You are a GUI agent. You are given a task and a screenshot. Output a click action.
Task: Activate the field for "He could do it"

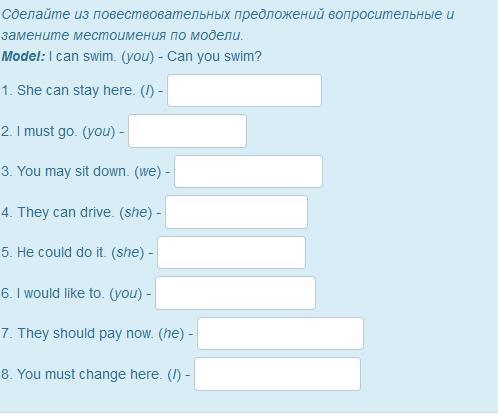pos(231,252)
